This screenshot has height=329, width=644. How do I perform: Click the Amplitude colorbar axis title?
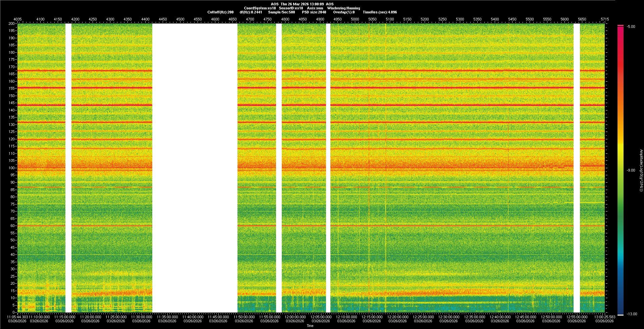[641, 171]
